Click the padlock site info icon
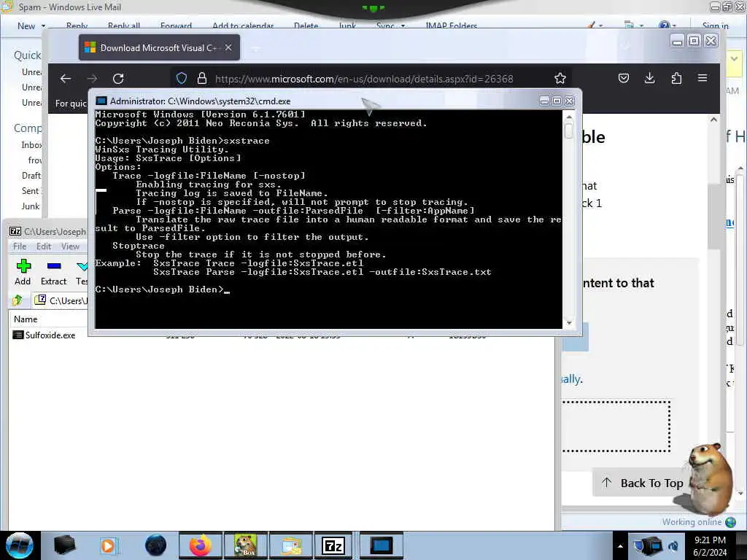This screenshot has height=560, width=747. click(x=202, y=79)
